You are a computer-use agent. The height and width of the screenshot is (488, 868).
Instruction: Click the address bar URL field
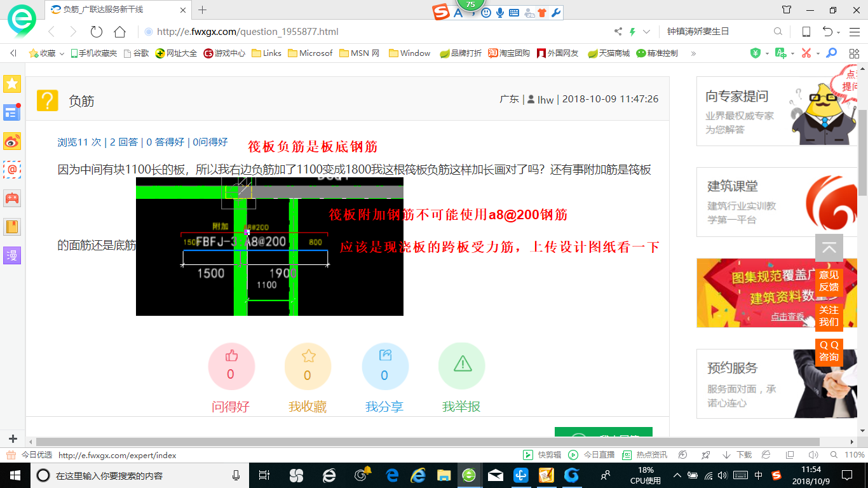pos(375,32)
